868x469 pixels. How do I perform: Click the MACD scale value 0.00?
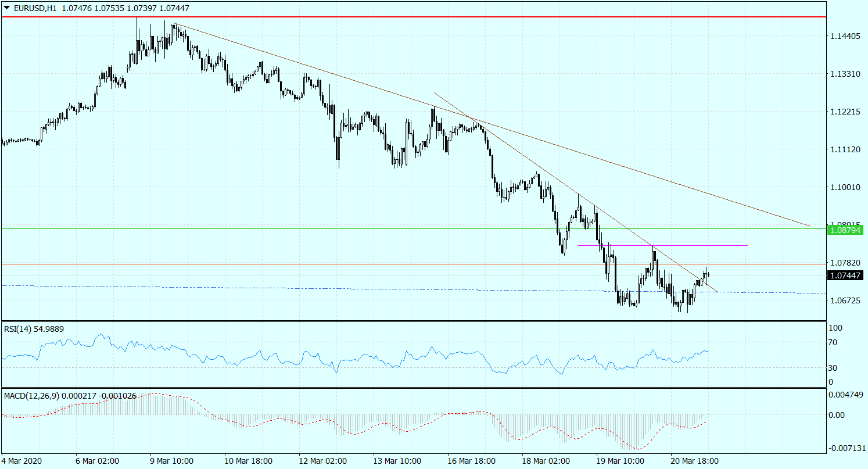pyautogui.click(x=837, y=415)
